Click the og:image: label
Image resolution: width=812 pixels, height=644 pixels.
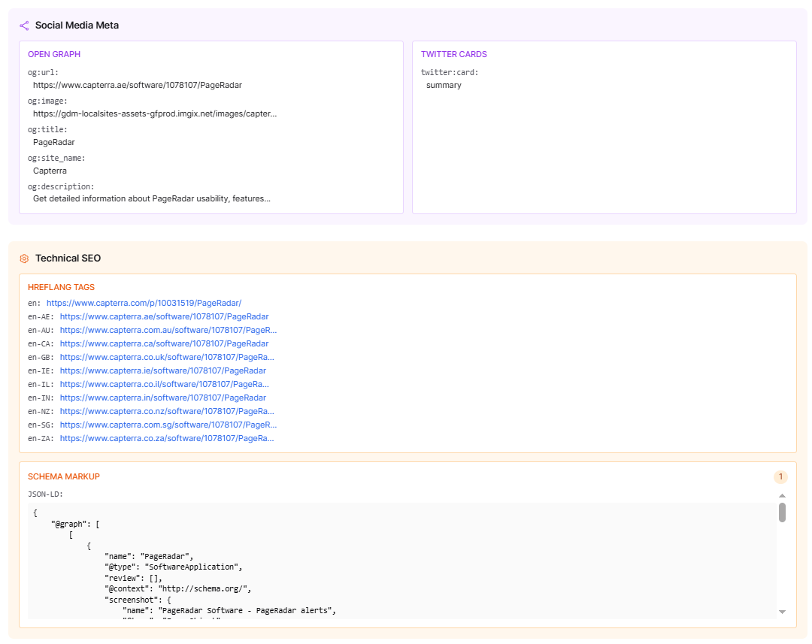click(x=47, y=101)
